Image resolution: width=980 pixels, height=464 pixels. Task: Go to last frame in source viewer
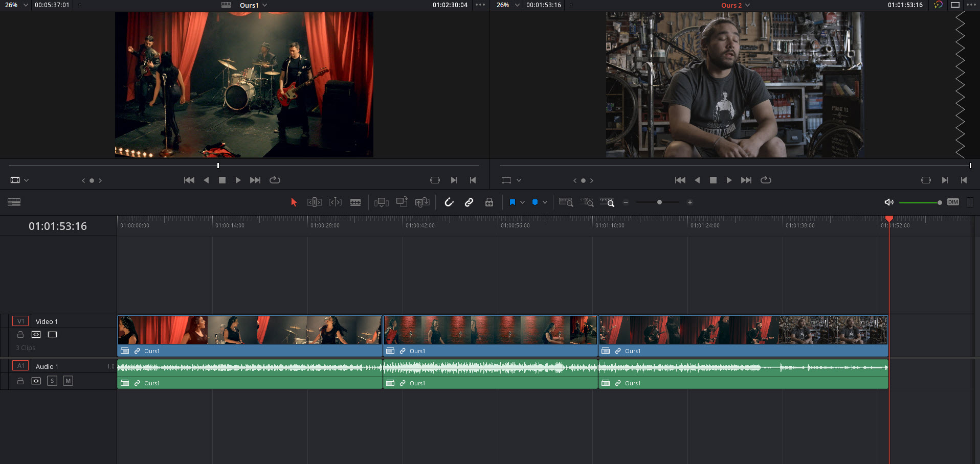255,180
